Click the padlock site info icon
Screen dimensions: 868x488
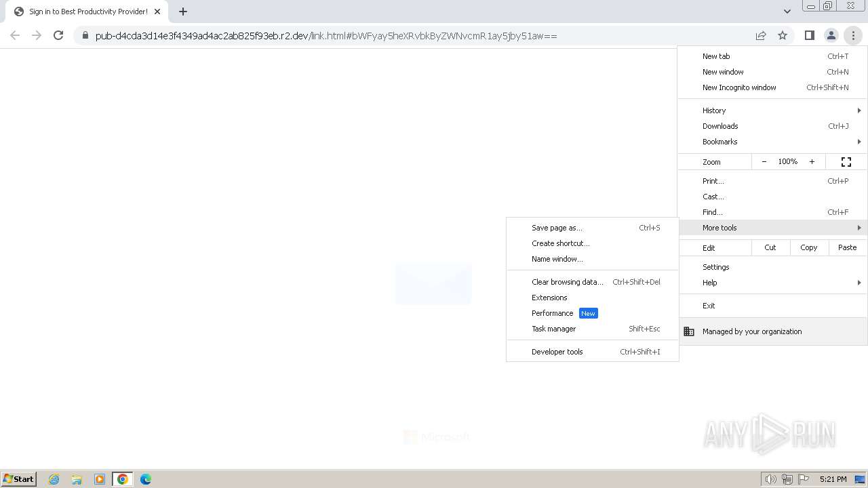(85, 36)
